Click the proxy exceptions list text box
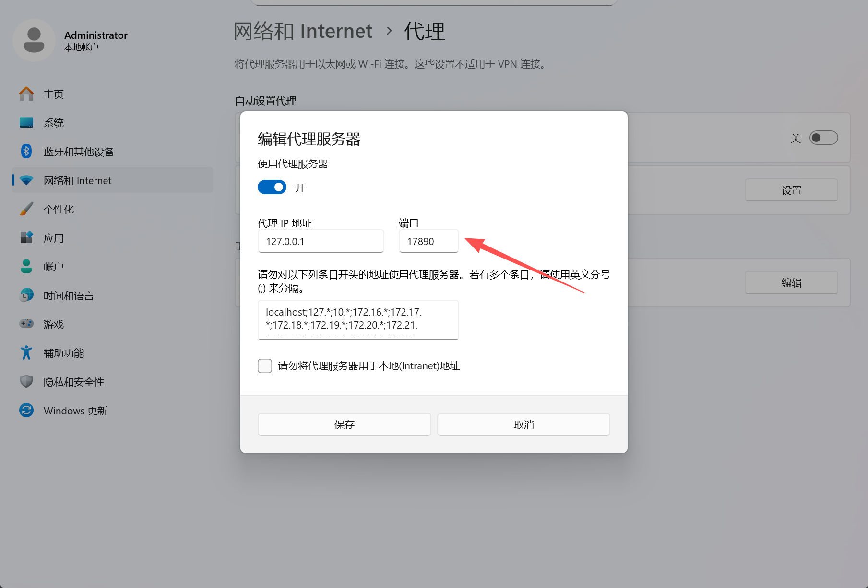This screenshot has width=868, height=588. [x=358, y=320]
